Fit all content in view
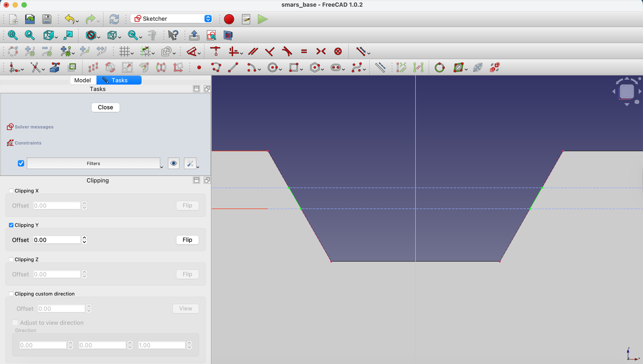Image resolution: width=643 pixels, height=364 pixels. (x=13, y=35)
